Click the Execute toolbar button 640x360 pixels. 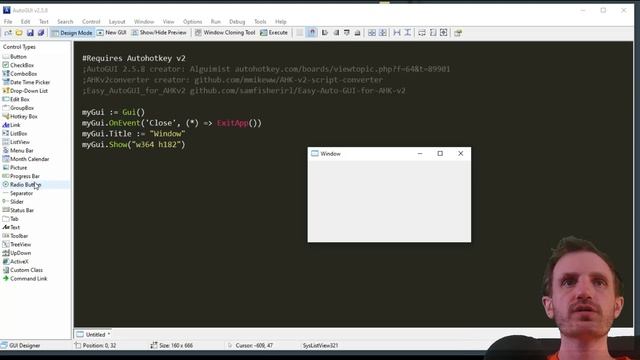[x=274, y=33]
